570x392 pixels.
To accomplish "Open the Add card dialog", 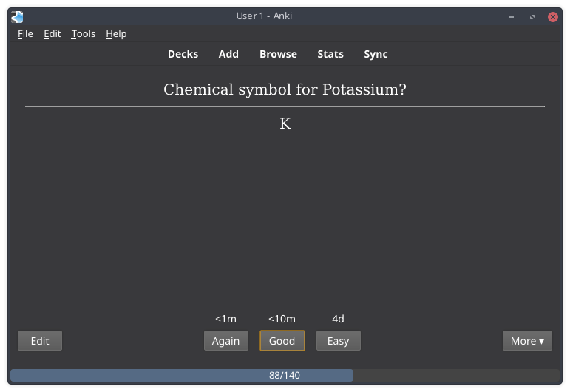I will pos(228,54).
